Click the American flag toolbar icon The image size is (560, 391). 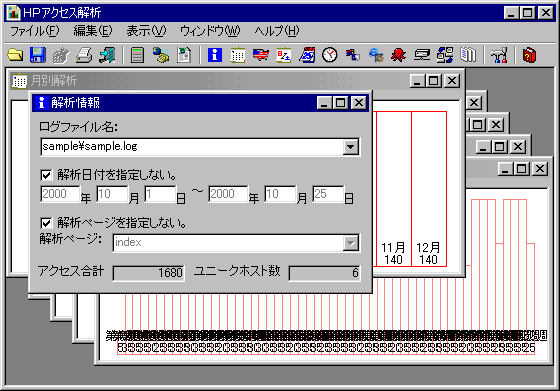tap(260, 55)
